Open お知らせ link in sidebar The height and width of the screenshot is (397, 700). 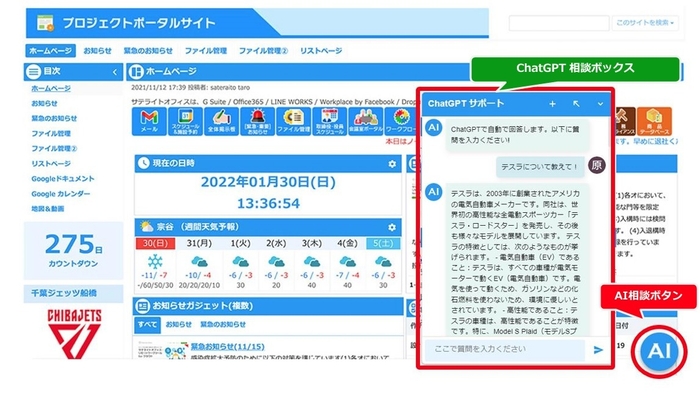[44, 104]
